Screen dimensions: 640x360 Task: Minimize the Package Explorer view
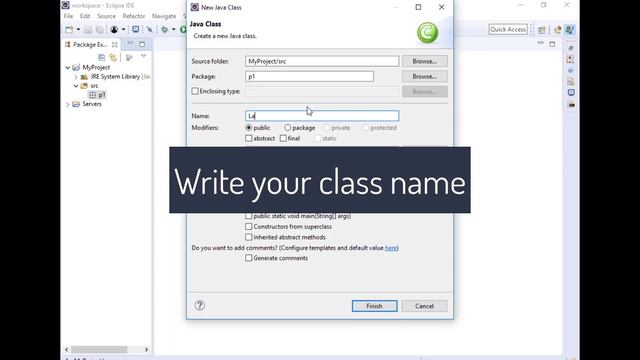pos(130,44)
